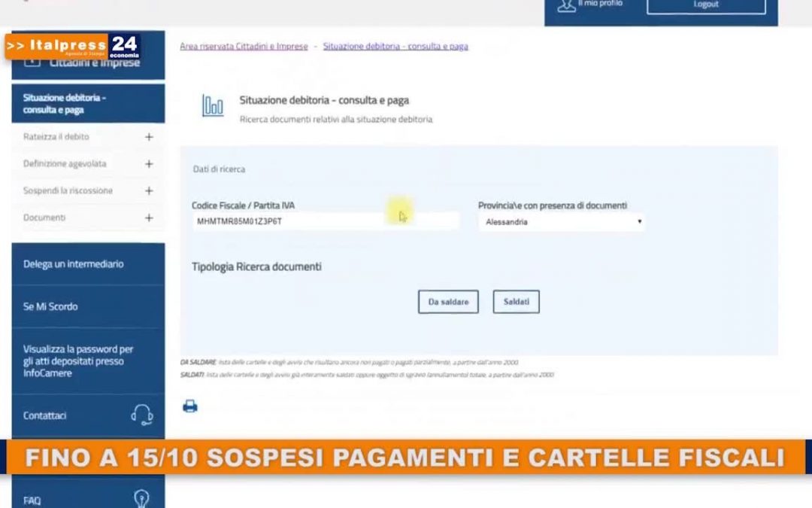Expand Sospendi la riscossione plus sign
Screen dimensions: 812x508
pos(149,190)
